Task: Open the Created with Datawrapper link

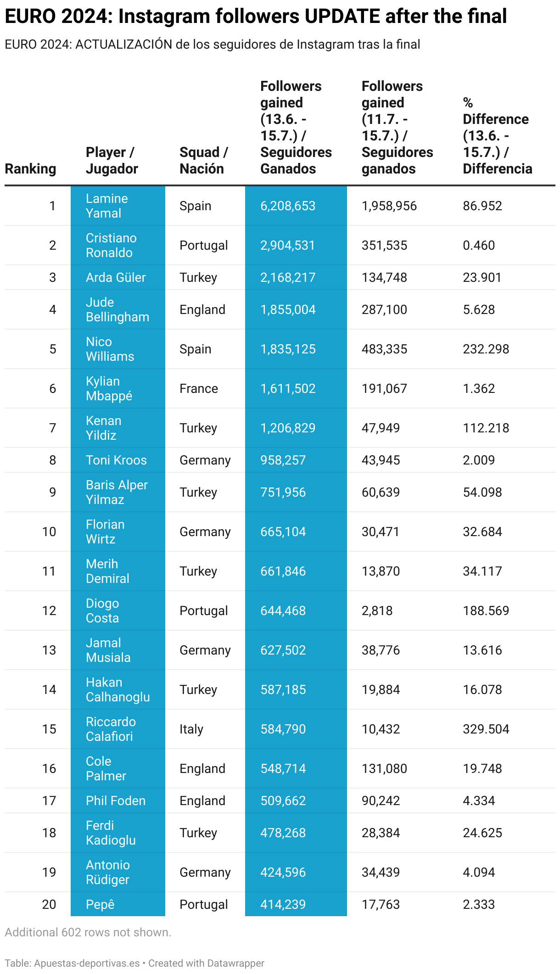Action: tap(206, 963)
